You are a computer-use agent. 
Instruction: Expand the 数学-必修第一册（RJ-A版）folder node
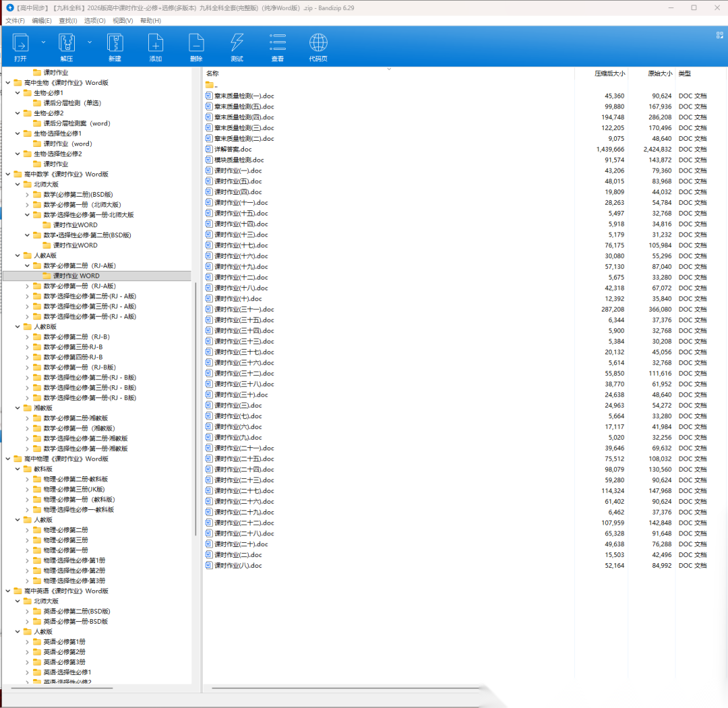click(x=28, y=286)
